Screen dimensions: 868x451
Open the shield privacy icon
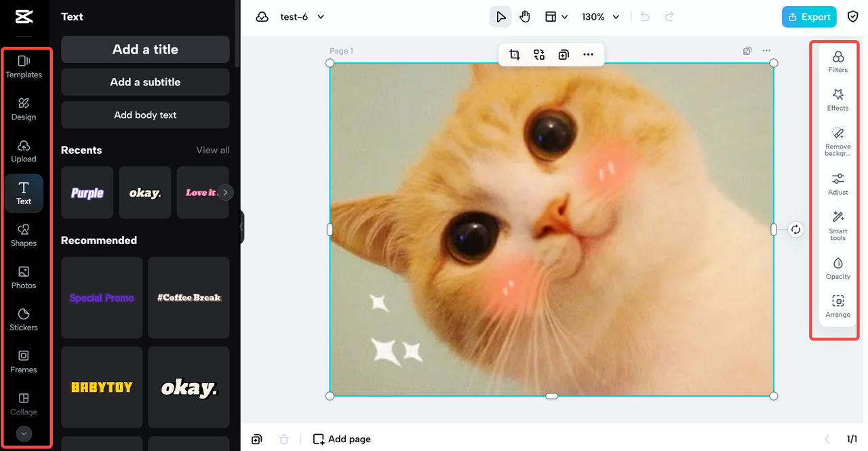(853, 17)
